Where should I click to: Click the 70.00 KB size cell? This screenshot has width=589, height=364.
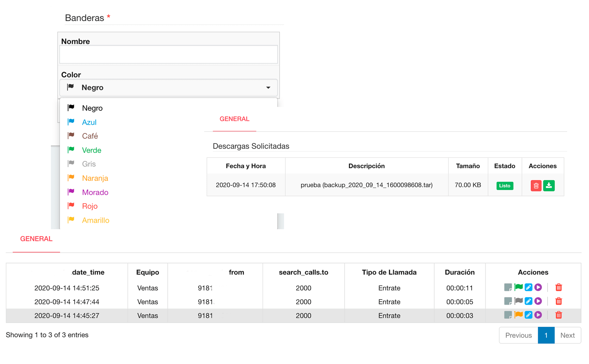(468, 185)
